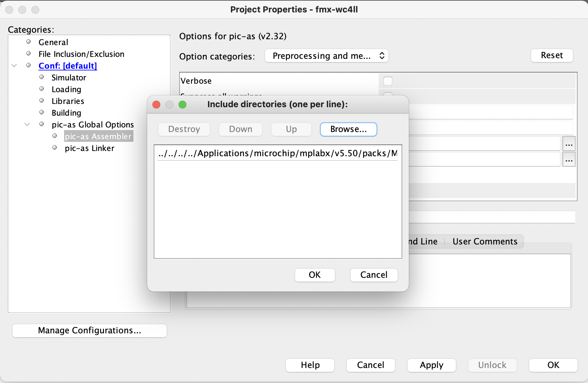Viewport: 588px width, 383px height.
Task: Click the upper ellipsis browse button
Action: (569, 144)
